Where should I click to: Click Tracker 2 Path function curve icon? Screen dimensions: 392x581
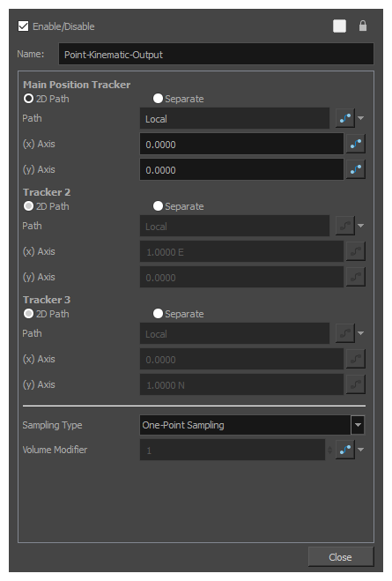(x=345, y=226)
